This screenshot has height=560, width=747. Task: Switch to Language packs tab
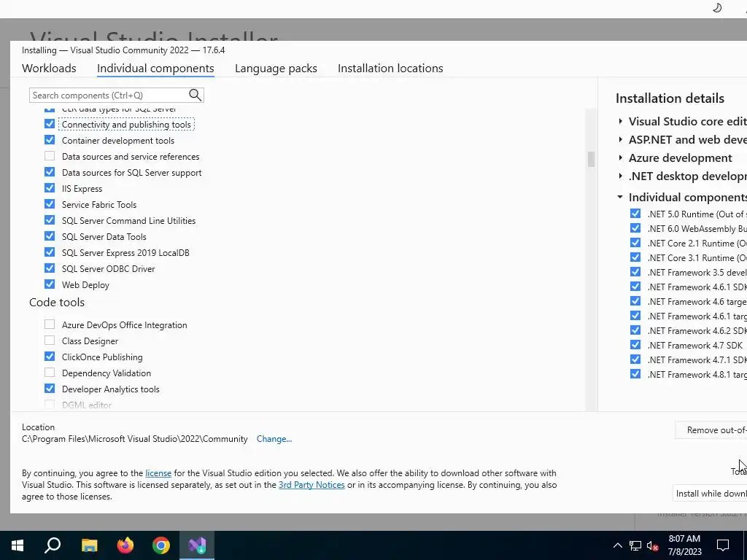(x=276, y=68)
